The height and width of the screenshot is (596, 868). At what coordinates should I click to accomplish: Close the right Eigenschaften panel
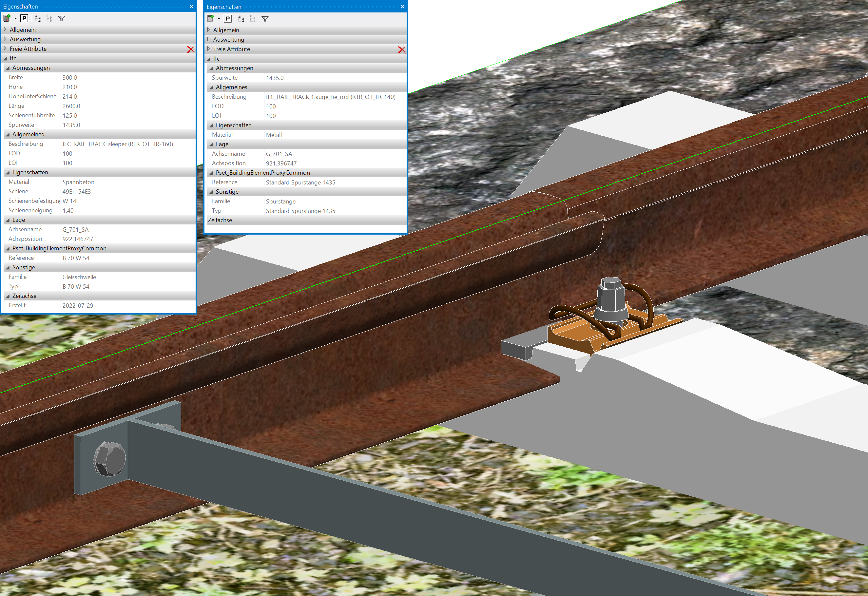coord(402,7)
